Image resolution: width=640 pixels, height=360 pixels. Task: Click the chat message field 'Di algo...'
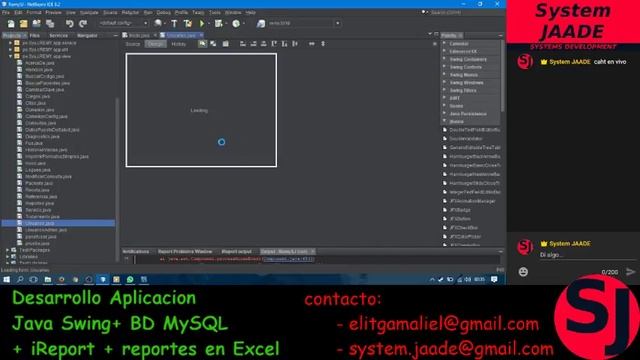coord(587,255)
